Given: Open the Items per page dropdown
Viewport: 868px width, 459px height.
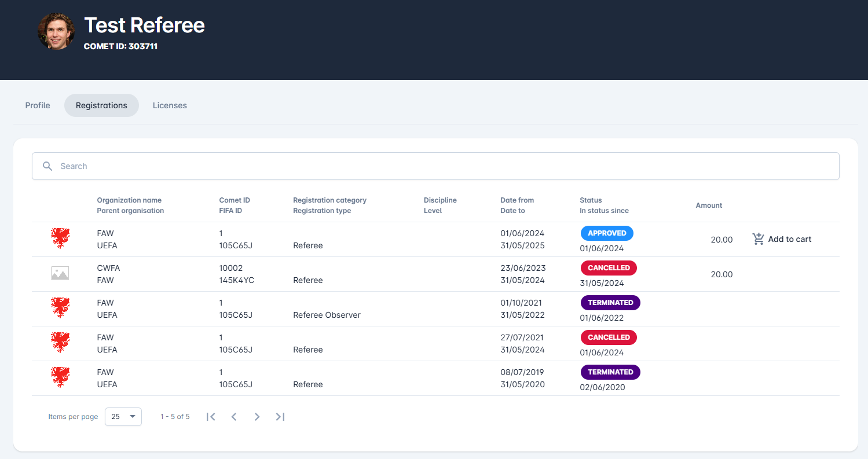Looking at the screenshot, I should [123, 417].
